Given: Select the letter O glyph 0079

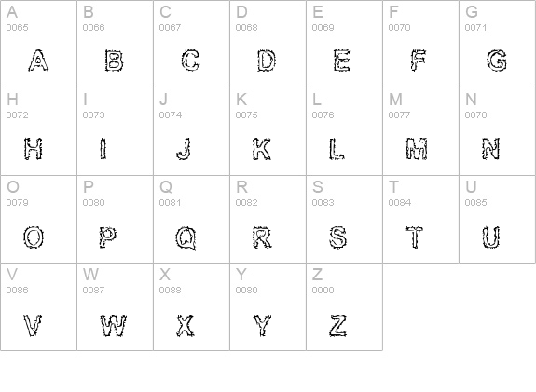Looking at the screenshot, I should (x=34, y=237).
